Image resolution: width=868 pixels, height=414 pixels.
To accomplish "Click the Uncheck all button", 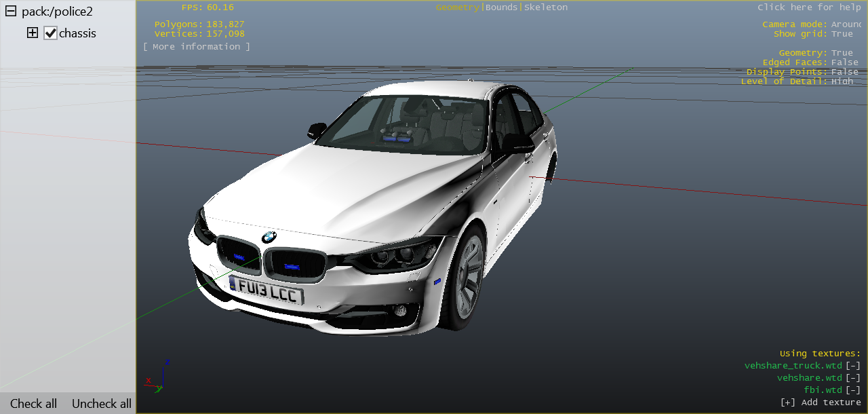I will (x=102, y=404).
